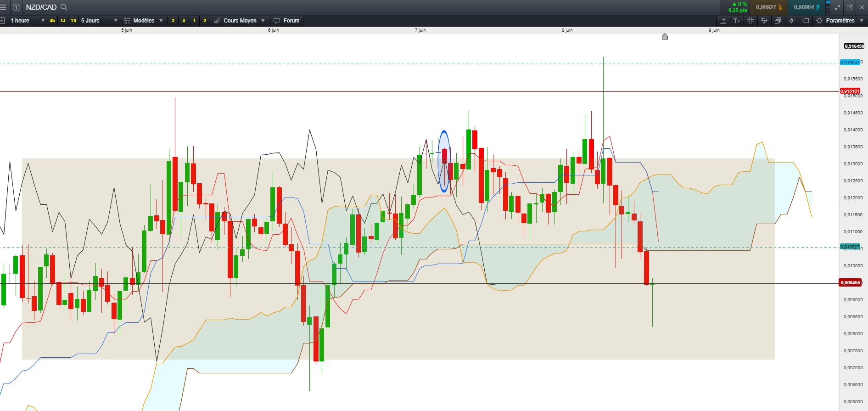Open the list icon left of '1 heure'
868x411 pixels.
(3, 21)
